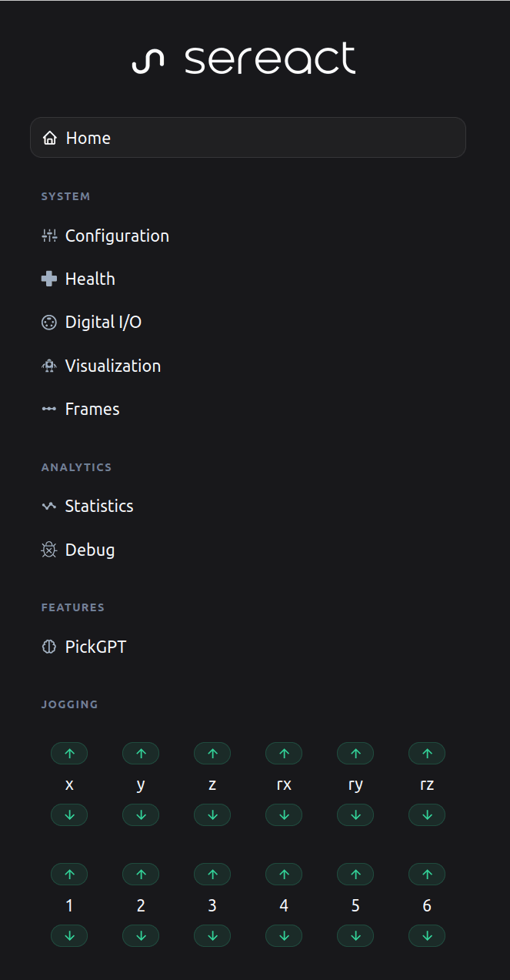510x980 pixels.
Task: Open Frames via its nodes icon
Action: point(49,409)
